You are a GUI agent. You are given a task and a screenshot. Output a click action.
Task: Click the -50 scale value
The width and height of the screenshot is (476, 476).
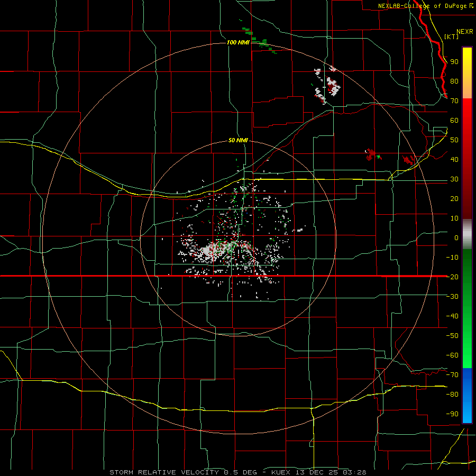click(452, 336)
